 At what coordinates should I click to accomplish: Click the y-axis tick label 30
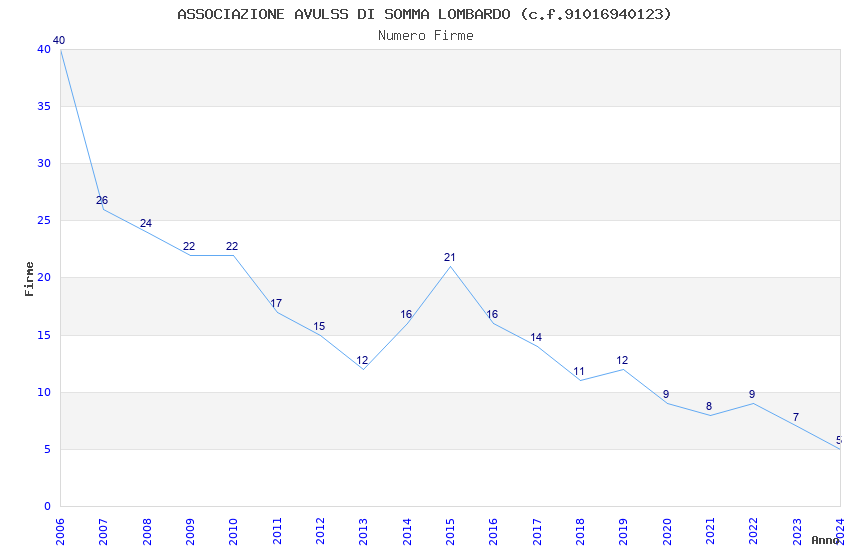click(x=44, y=163)
